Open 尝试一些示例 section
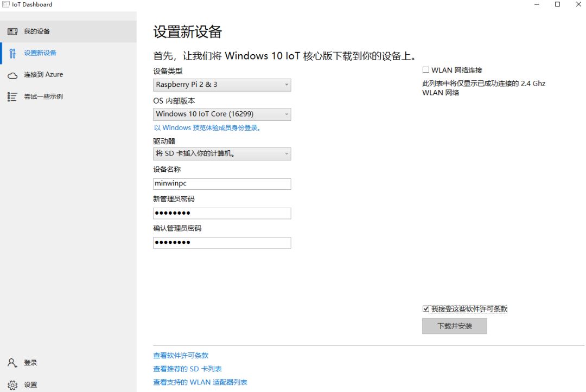The height and width of the screenshot is (392, 586). click(68, 97)
